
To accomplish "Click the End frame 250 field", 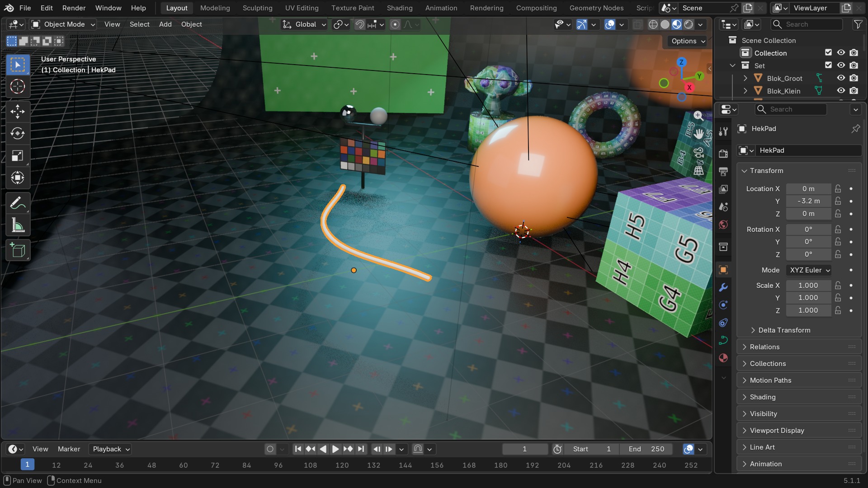I will pos(646,449).
